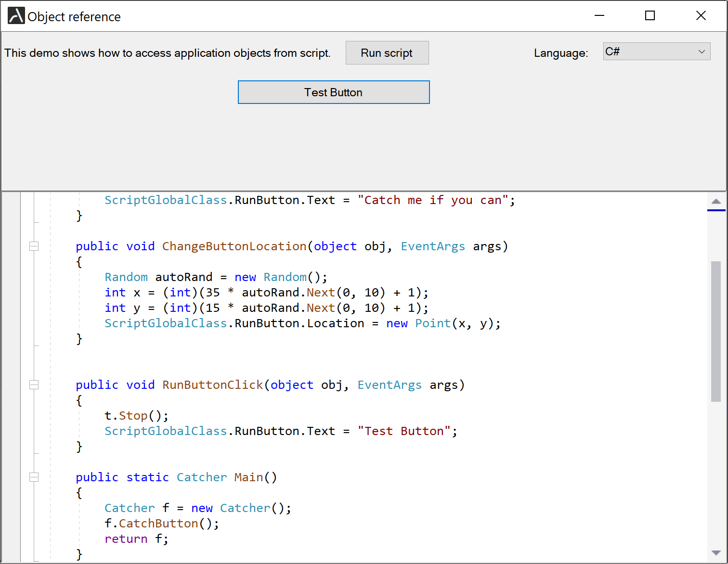Click the vertical scrollbar thumb
Viewport: 728px width, 564px height.
tap(716, 331)
